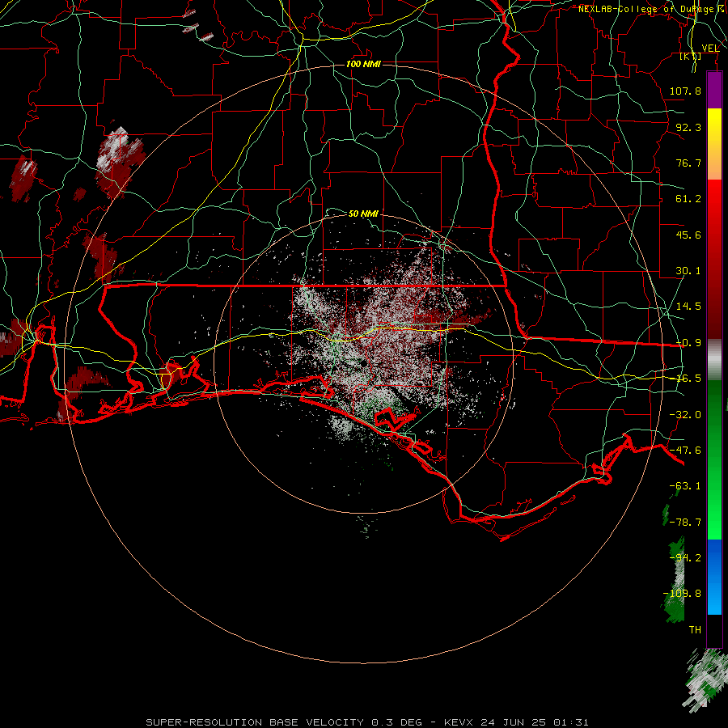Click the "VEL" legend heading
This screenshot has height=728, width=728.
pyautogui.click(x=710, y=49)
